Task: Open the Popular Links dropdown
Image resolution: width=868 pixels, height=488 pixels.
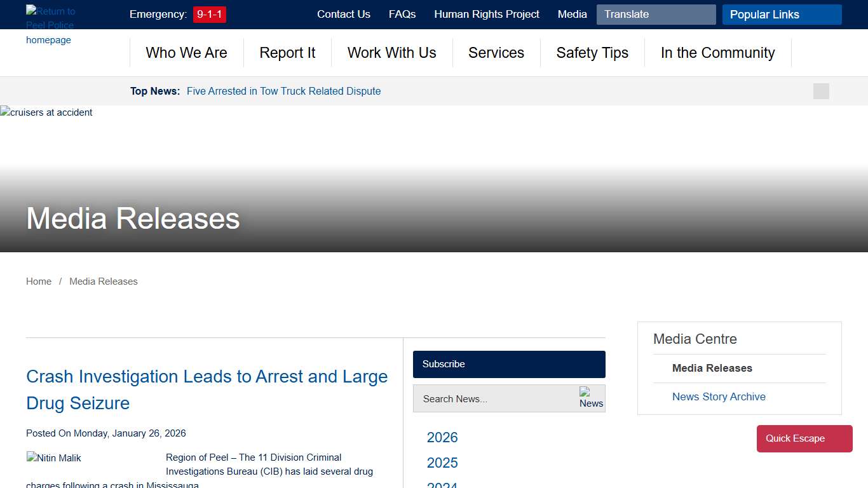Action: click(782, 14)
